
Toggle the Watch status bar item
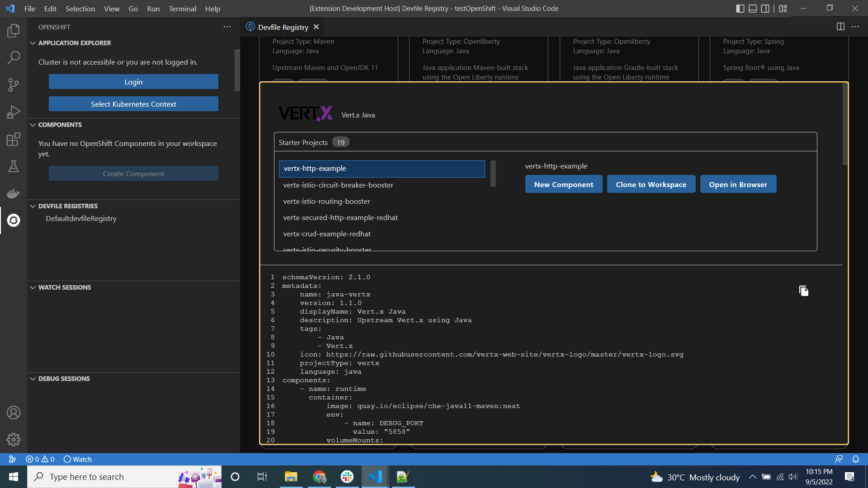click(78, 459)
